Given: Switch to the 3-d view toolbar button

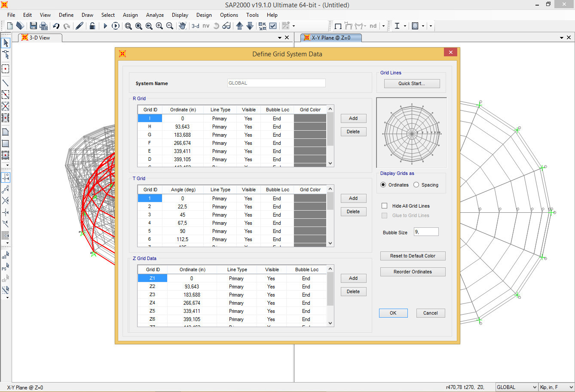Looking at the screenshot, I should click(x=196, y=26).
